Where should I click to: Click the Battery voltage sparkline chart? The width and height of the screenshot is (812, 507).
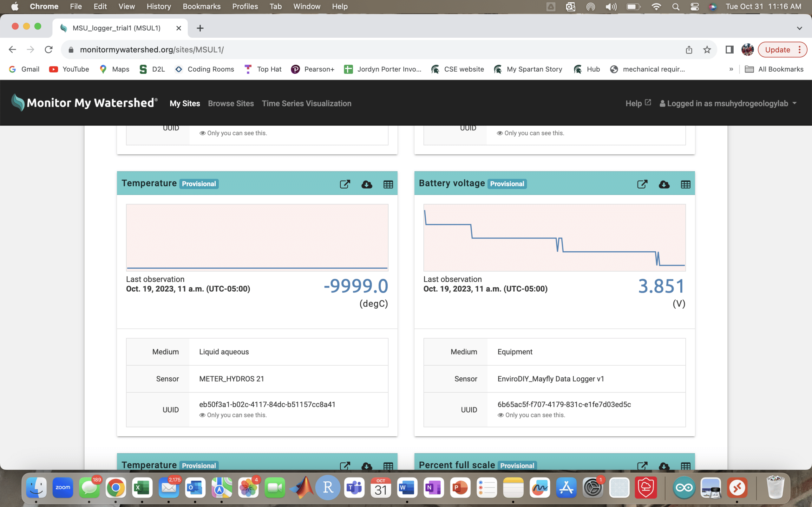554,237
